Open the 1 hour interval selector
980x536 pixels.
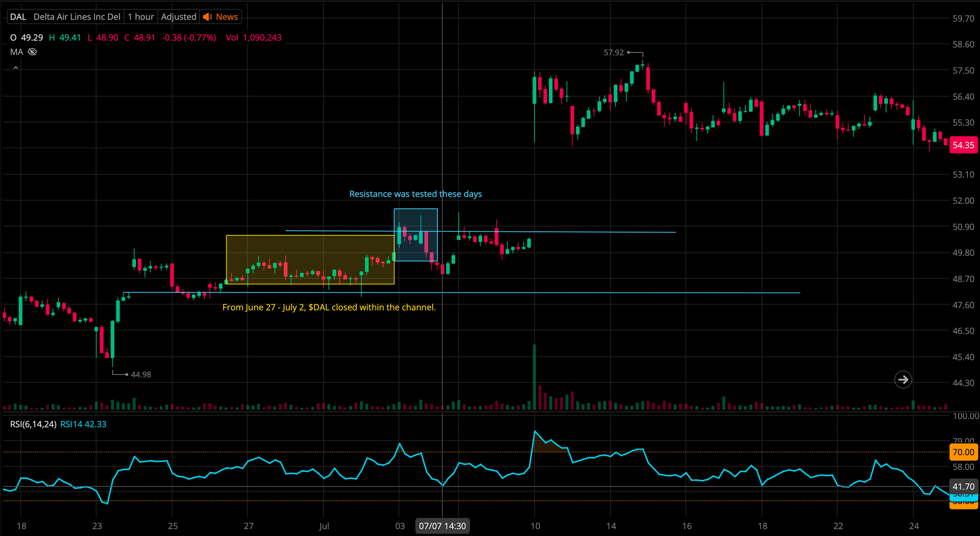(141, 17)
